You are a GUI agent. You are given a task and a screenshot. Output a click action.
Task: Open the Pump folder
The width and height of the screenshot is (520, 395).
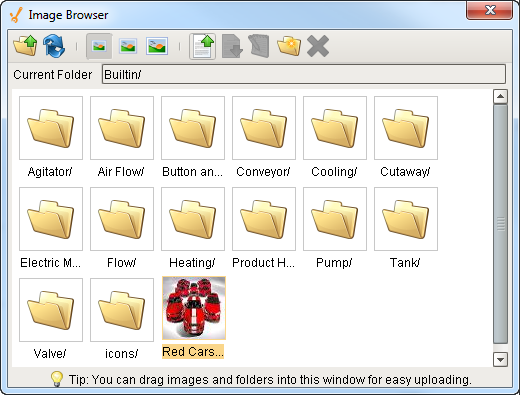click(x=335, y=219)
